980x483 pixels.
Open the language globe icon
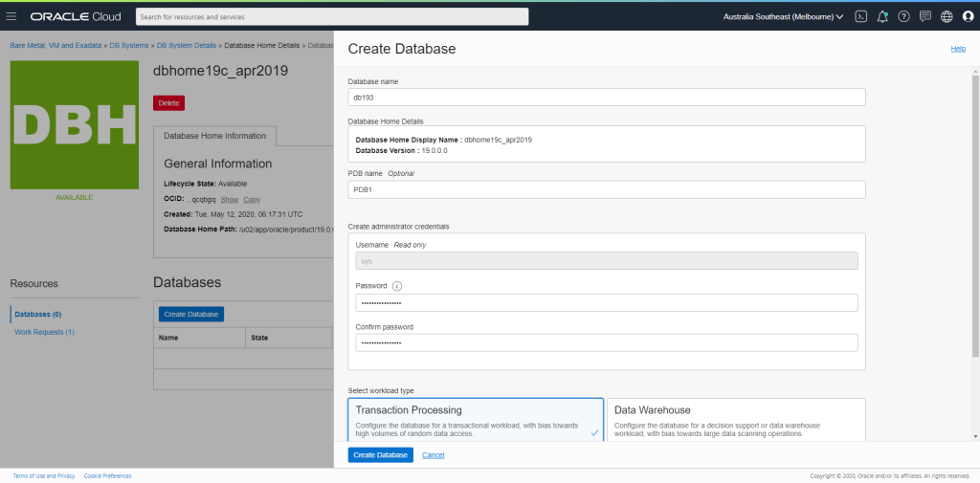[x=947, y=16]
